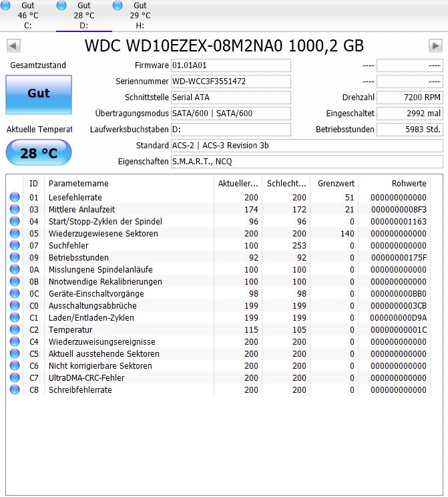Select raw value 0000000003CB
The height and width of the screenshot is (497, 448).
click(x=399, y=306)
